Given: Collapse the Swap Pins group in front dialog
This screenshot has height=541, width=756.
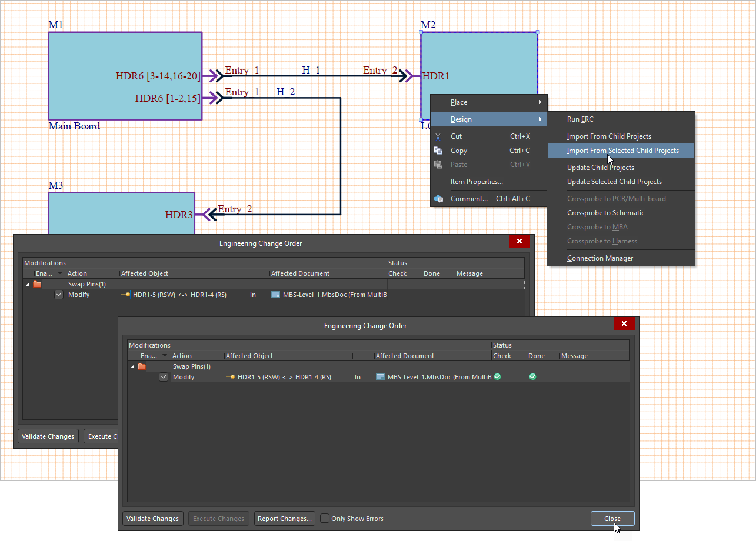Looking at the screenshot, I should point(132,366).
